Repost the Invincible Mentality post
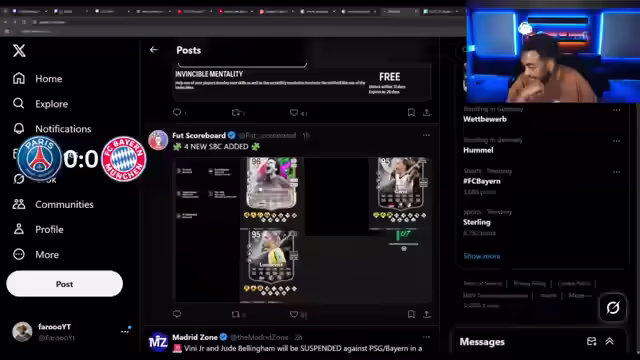The image size is (640, 360). click(x=236, y=112)
